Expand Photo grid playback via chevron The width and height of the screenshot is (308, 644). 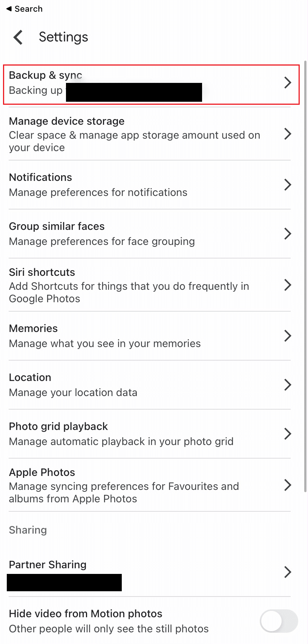pos(288,434)
